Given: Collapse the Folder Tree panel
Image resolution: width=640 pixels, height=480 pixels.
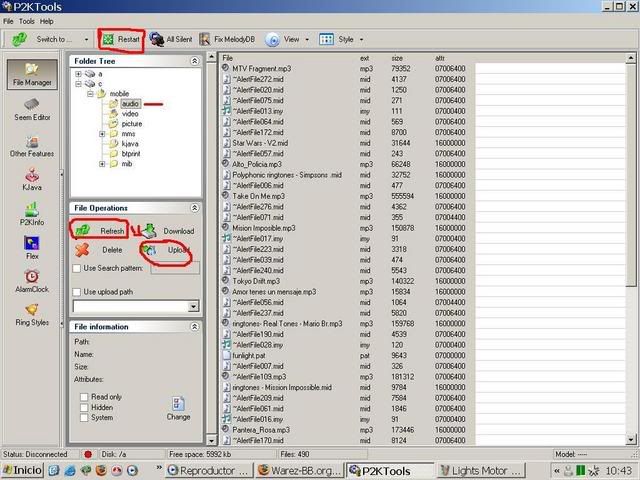Looking at the screenshot, I should (x=195, y=61).
